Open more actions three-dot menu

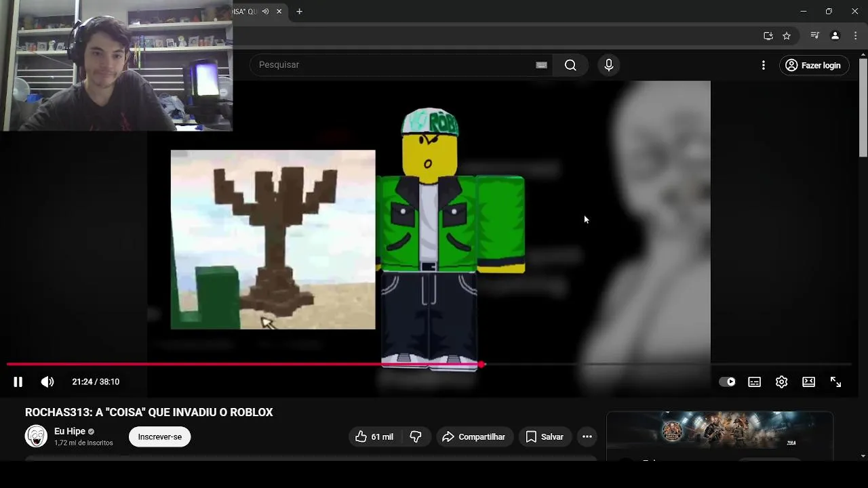pyautogui.click(x=587, y=437)
